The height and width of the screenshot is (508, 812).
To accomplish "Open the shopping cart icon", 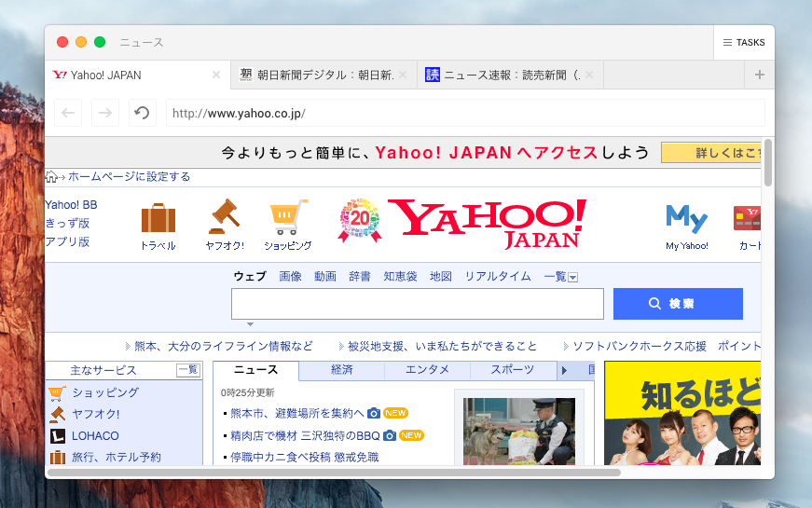I will pyautogui.click(x=288, y=217).
